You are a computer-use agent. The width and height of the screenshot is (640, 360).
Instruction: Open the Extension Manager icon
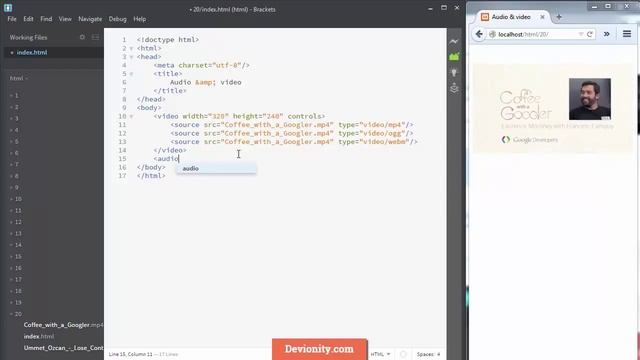point(454,57)
